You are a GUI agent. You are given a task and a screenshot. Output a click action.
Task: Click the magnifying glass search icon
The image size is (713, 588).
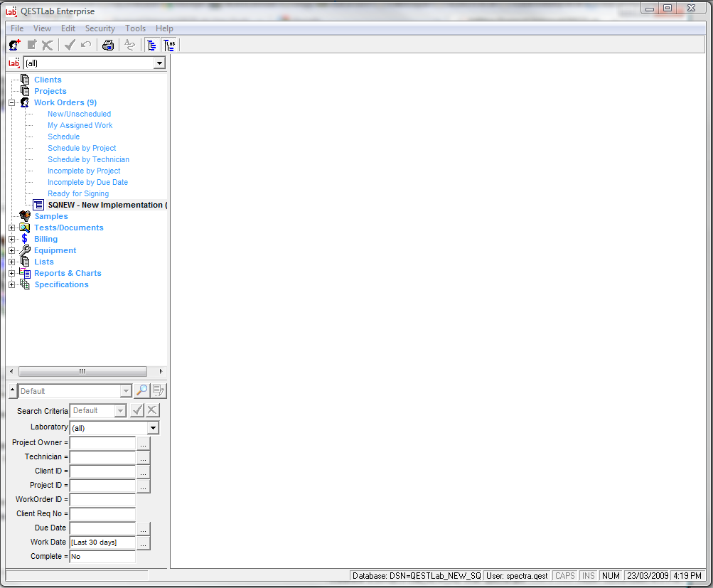pyautogui.click(x=141, y=390)
